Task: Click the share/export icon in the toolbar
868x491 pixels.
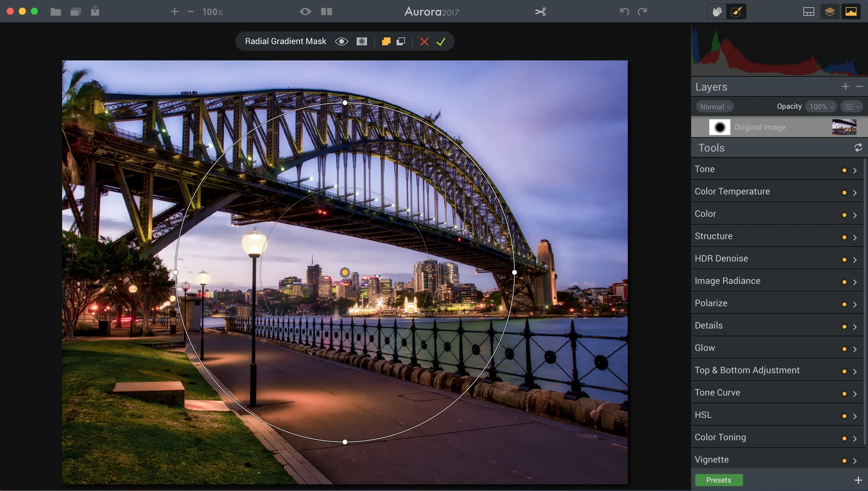Action: 95,11
